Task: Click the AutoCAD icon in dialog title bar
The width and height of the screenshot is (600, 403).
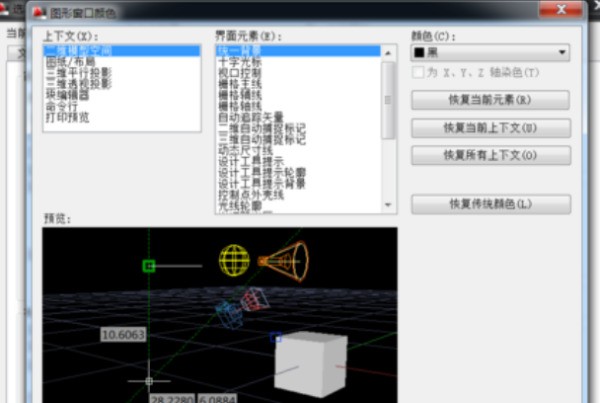Action: click(x=39, y=12)
